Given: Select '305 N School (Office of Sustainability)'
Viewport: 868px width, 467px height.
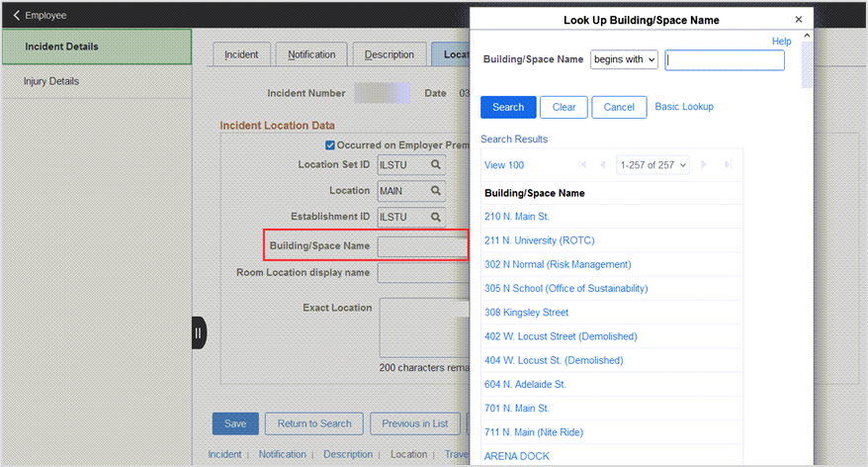Looking at the screenshot, I should (565, 288).
